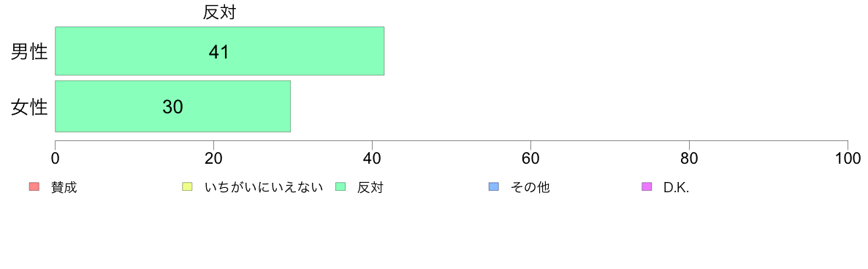Screen dimensions: 868x269
Task: Click the axis tick label 60
Action: tap(531, 159)
